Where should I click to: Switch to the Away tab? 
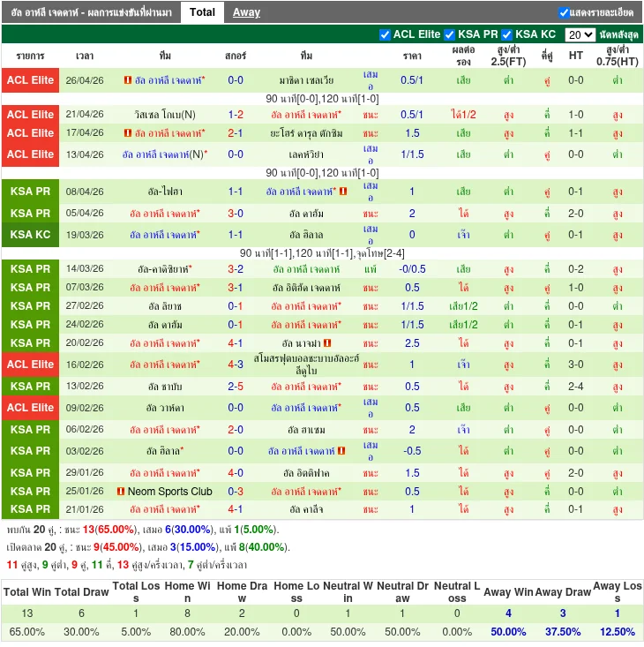[x=246, y=12]
